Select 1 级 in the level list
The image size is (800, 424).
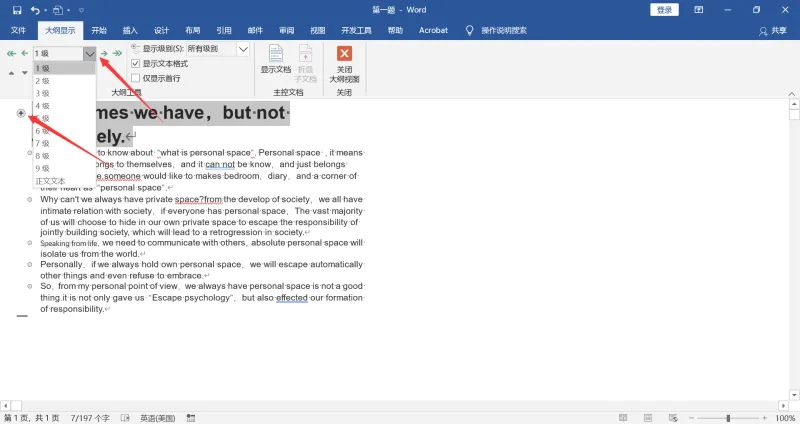click(x=64, y=68)
